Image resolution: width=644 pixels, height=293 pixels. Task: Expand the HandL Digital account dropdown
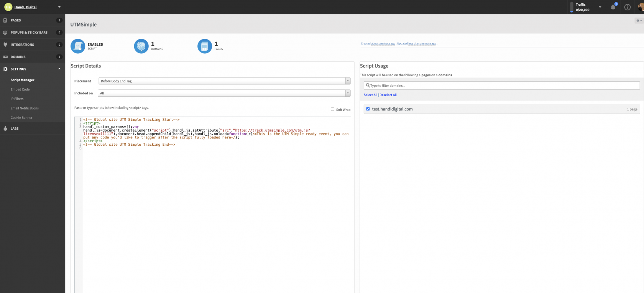pyautogui.click(x=59, y=7)
